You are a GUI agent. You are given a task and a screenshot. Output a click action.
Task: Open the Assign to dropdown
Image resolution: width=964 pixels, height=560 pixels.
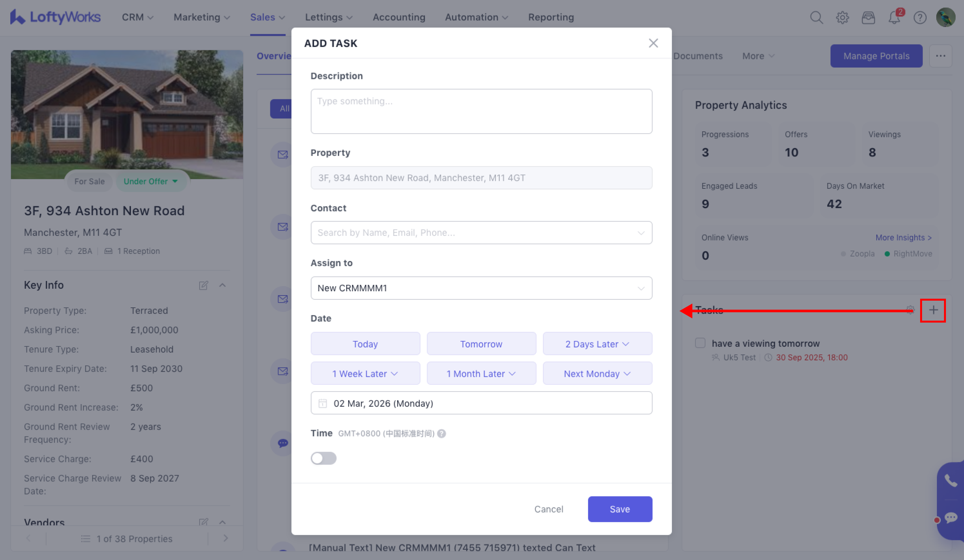pos(481,288)
